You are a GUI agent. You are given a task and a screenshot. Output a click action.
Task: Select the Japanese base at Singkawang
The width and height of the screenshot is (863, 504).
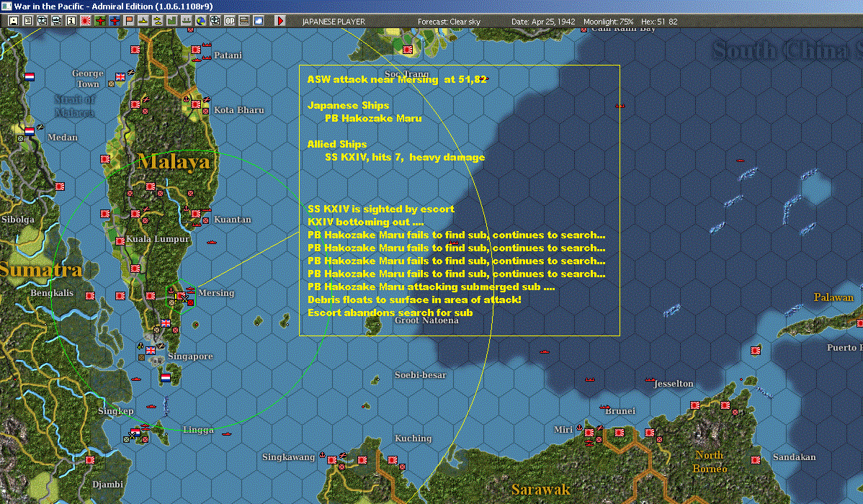point(332,460)
